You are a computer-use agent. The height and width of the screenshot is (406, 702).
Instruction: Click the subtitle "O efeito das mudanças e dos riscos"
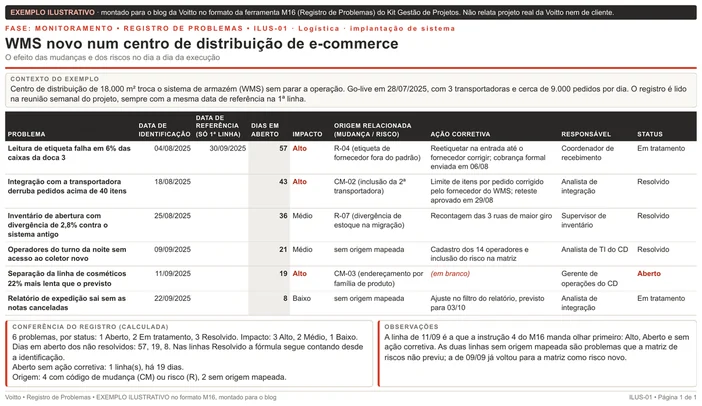click(x=112, y=57)
